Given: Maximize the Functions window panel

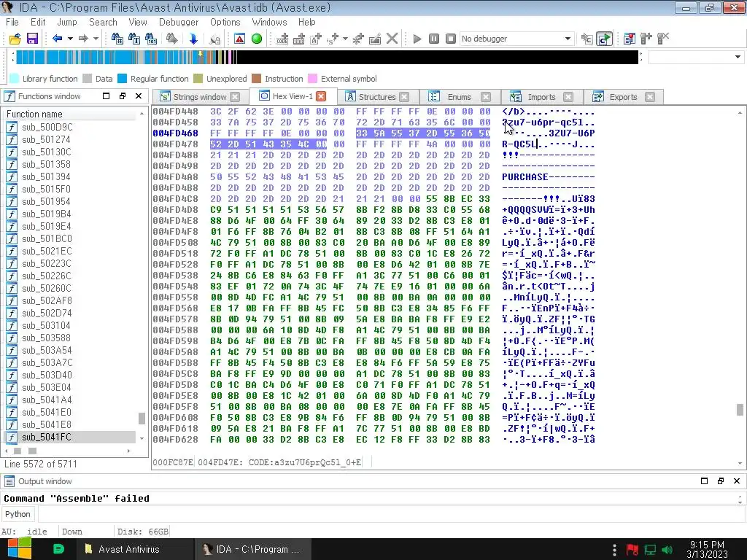Looking at the screenshot, I should pos(106,96).
